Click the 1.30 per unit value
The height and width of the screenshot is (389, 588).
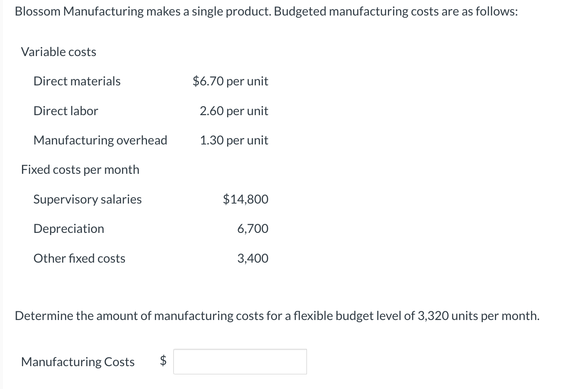[x=234, y=140]
